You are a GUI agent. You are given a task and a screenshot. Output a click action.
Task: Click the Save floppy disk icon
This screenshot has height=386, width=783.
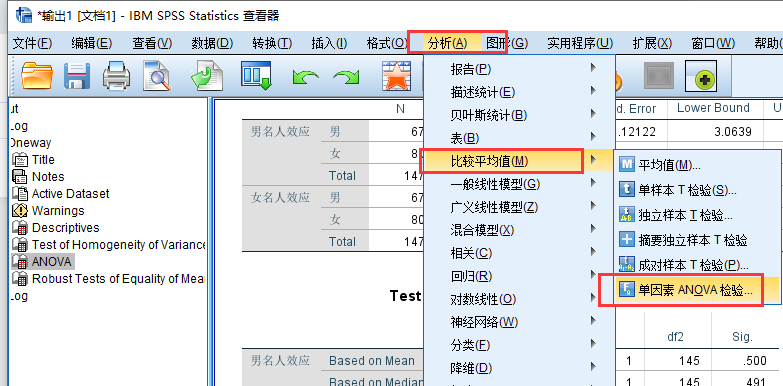point(77,76)
